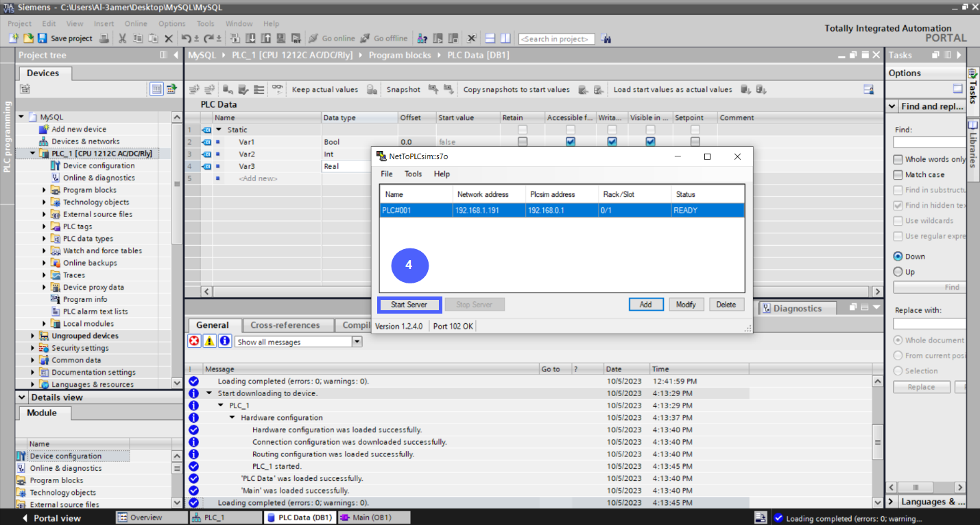Open the Tools menu in NetToPLCsim
The height and width of the screenshot is (525, 980).
click(413, 174)
